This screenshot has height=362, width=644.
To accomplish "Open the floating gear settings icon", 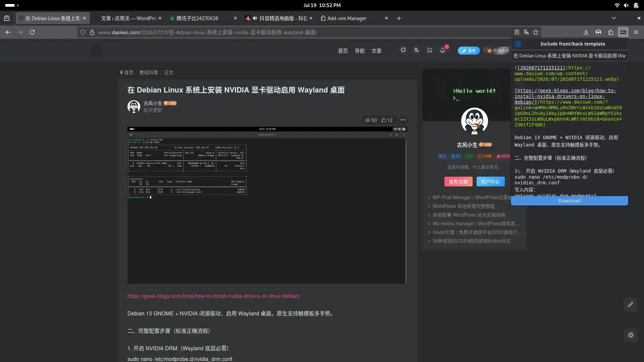I will point(631,335).
